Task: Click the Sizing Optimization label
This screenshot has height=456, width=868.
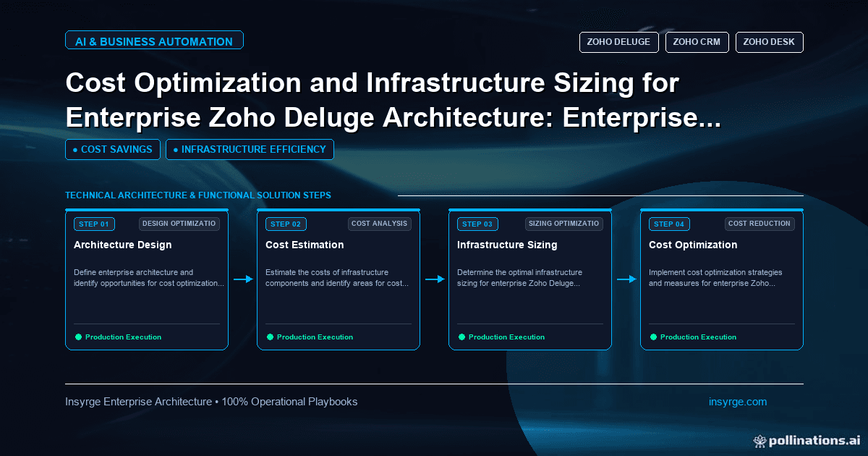Action: pos(563,224)
